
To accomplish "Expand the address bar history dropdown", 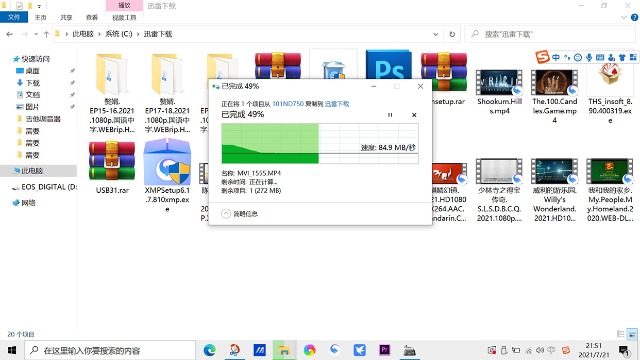I will [x=436, y=34].
